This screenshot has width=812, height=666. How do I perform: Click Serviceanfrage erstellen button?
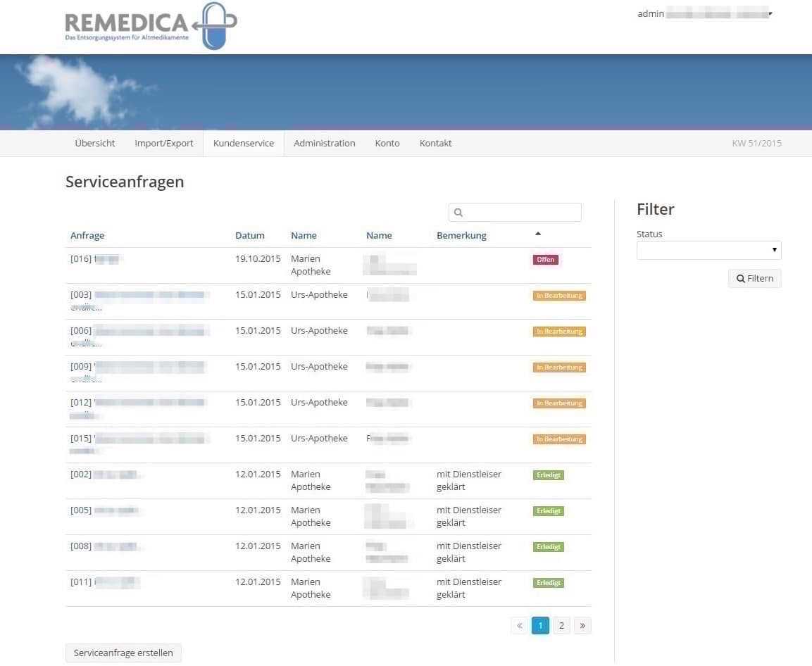click(x=123, y=653)
